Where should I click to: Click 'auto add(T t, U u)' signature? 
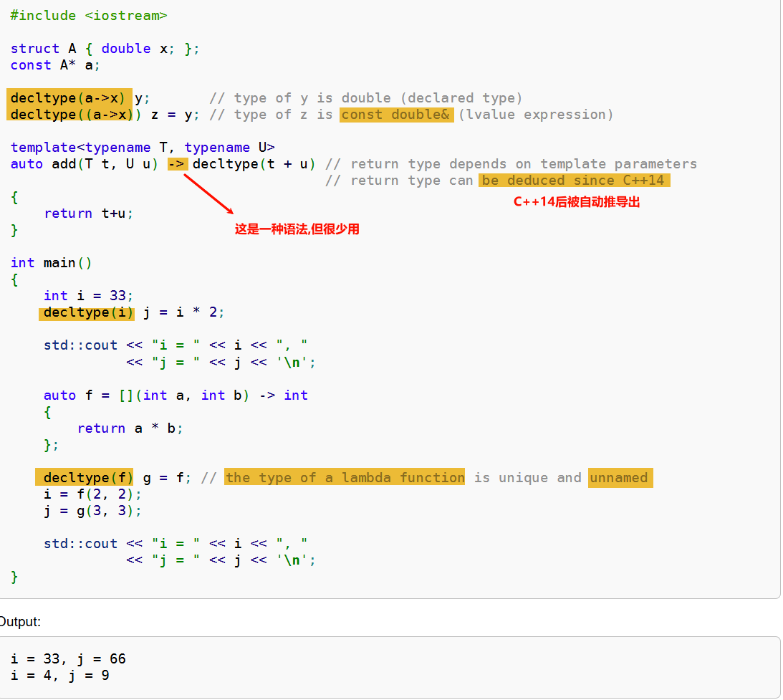(85, 164)
